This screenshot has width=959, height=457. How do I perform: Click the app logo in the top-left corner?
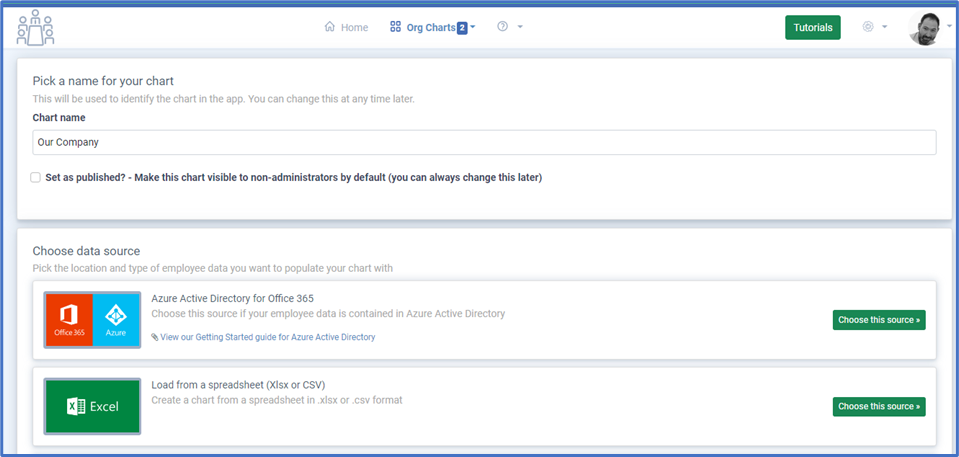coord(35,28)
